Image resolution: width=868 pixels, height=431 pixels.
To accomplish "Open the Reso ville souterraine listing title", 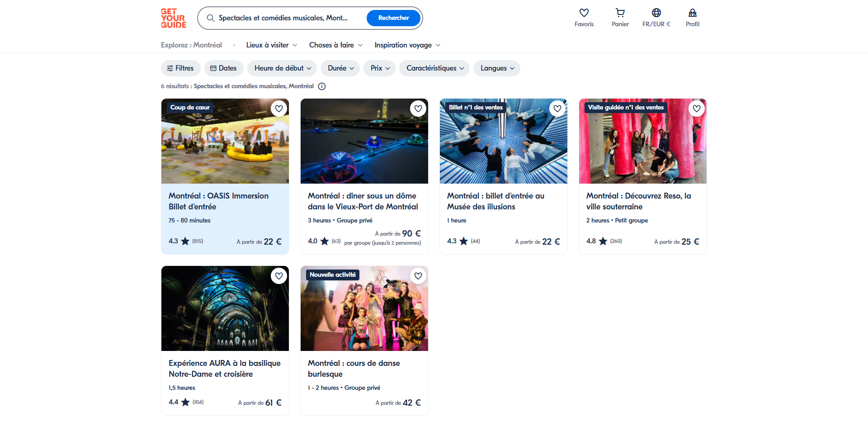I will click(638, 201).
